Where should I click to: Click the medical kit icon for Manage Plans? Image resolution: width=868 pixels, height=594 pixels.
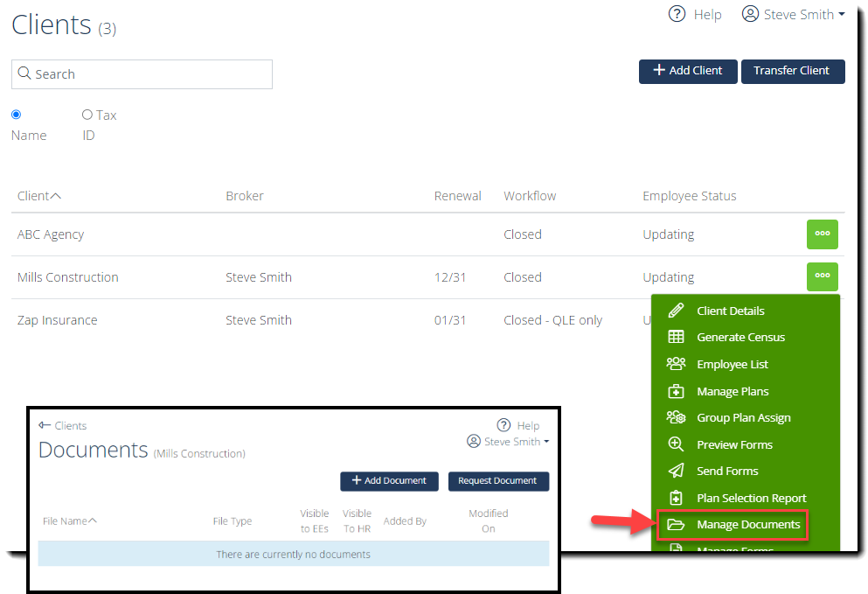676,391
